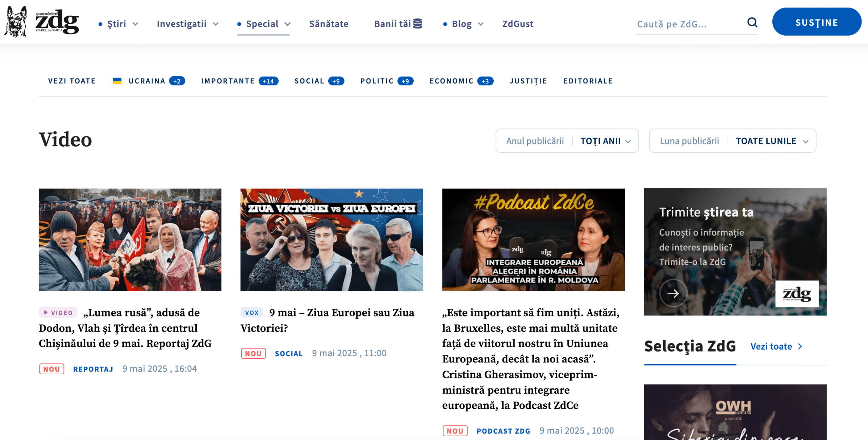Click the circled arrow on Trimite știrea ta

click(x=673, y=293)
